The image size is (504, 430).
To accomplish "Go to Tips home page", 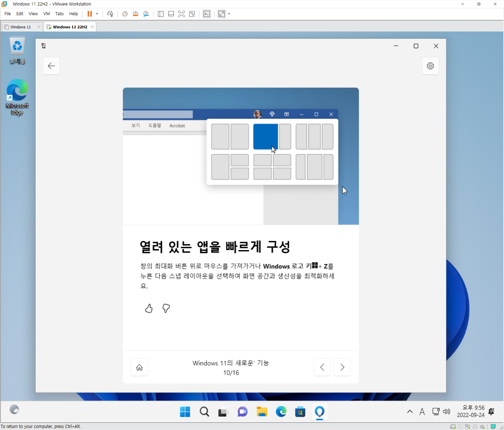I will 139,367.
